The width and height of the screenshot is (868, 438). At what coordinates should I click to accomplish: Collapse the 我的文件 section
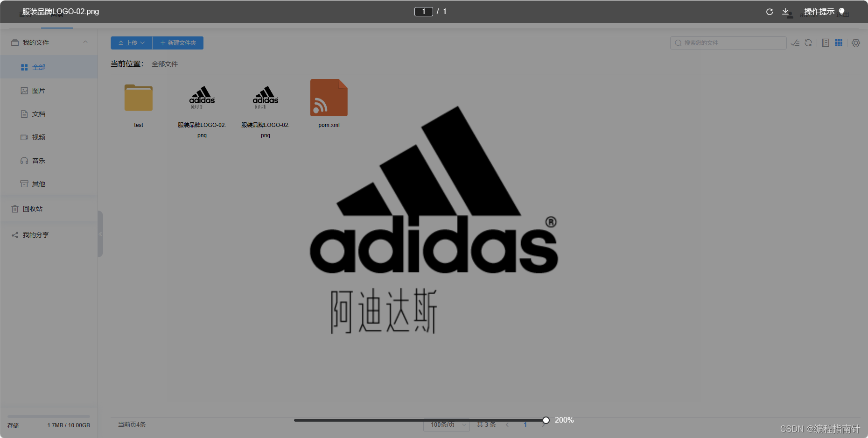tap(85, 42)
